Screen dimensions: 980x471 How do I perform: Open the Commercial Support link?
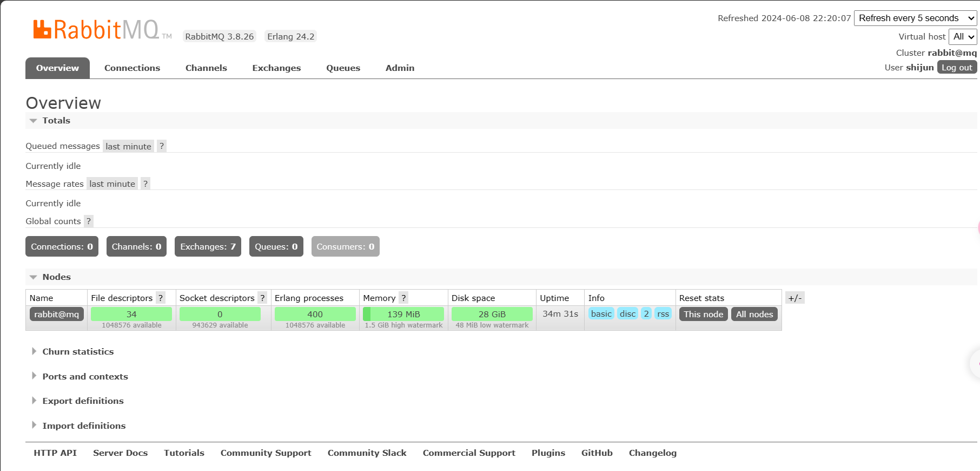[x=469, y=453]
